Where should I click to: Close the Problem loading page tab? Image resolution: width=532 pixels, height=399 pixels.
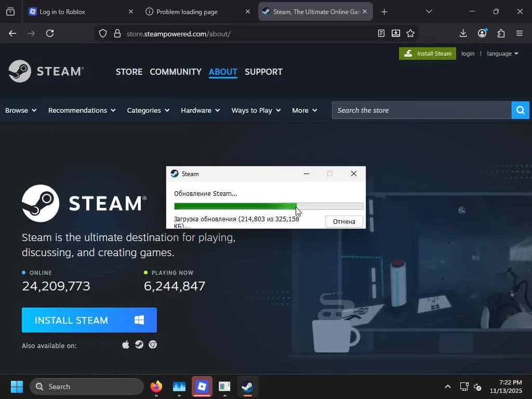(248, 11)
